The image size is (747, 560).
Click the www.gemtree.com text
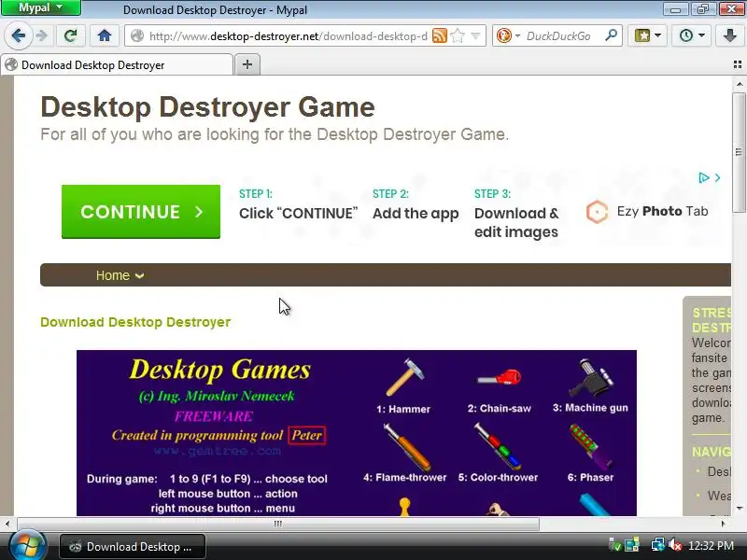218,451
